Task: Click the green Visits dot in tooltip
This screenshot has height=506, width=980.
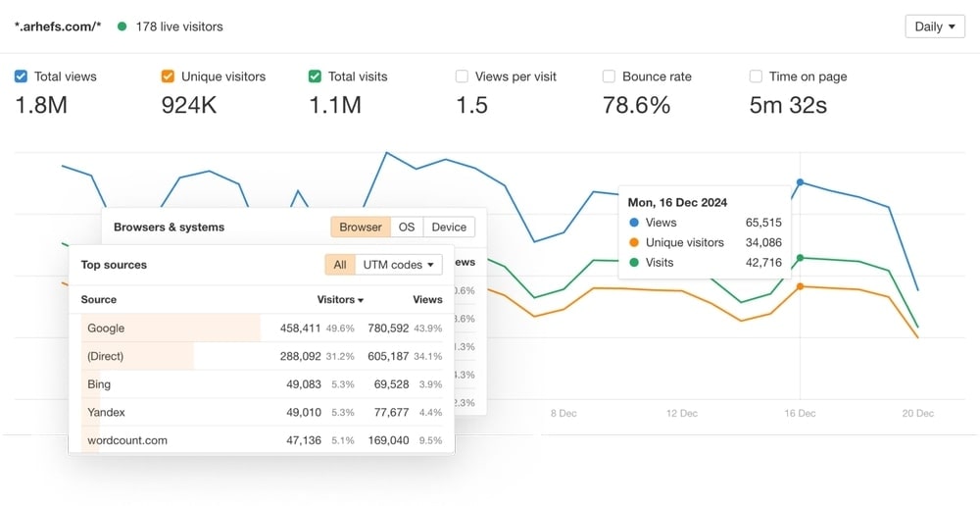Action: pos(634,262)
